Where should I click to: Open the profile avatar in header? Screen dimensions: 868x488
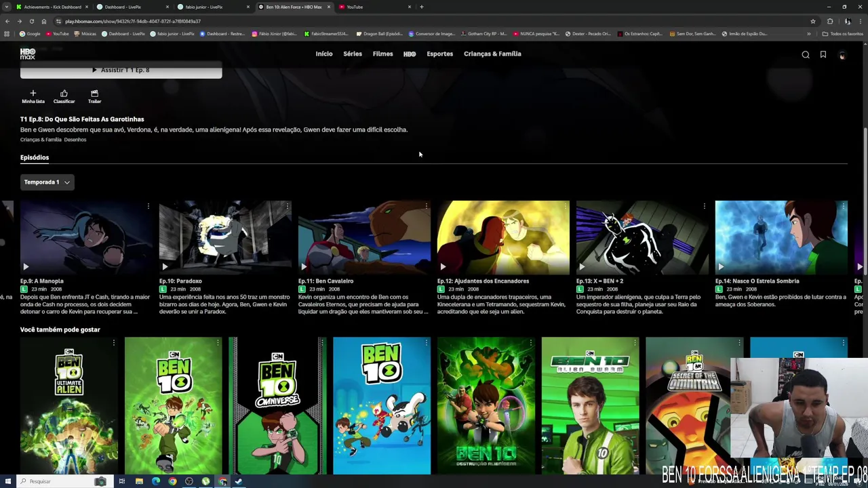click(x=842, y=55)
